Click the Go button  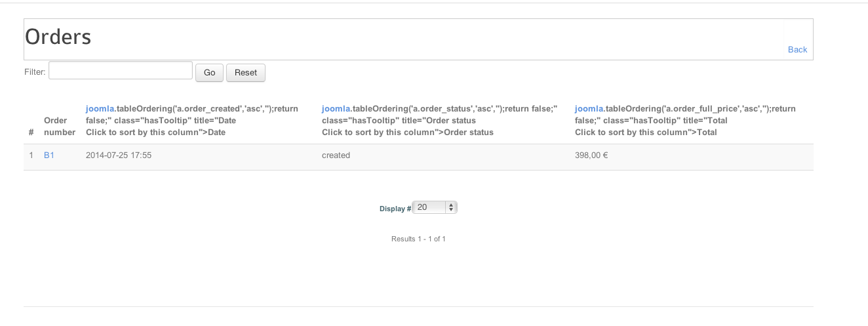coord(210,72)
